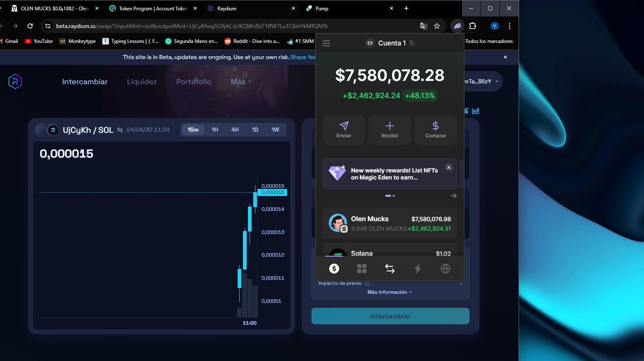This screenshot has width=644, height=361.
Task: Click the UjCyKh / SOL pair title
Action: coord(88,130)
